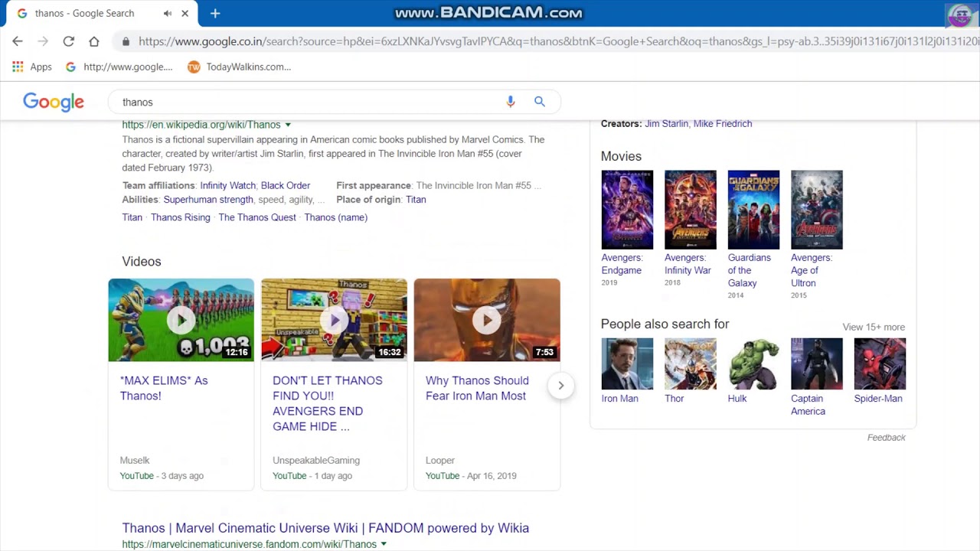Viewport: 980px width, 551px height.
Task: Open Place of origin Titan link
Action: click(416, 200)
